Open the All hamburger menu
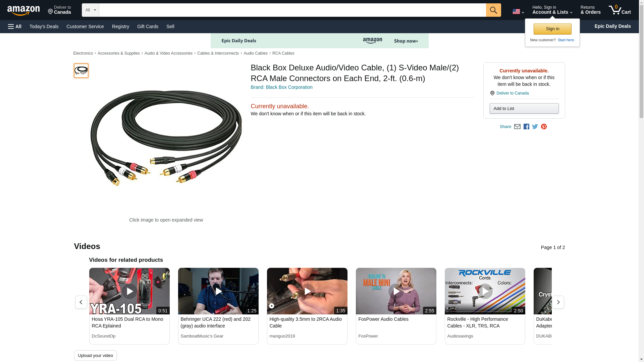This screenshot has height=362, width=644. coord(15,26)
